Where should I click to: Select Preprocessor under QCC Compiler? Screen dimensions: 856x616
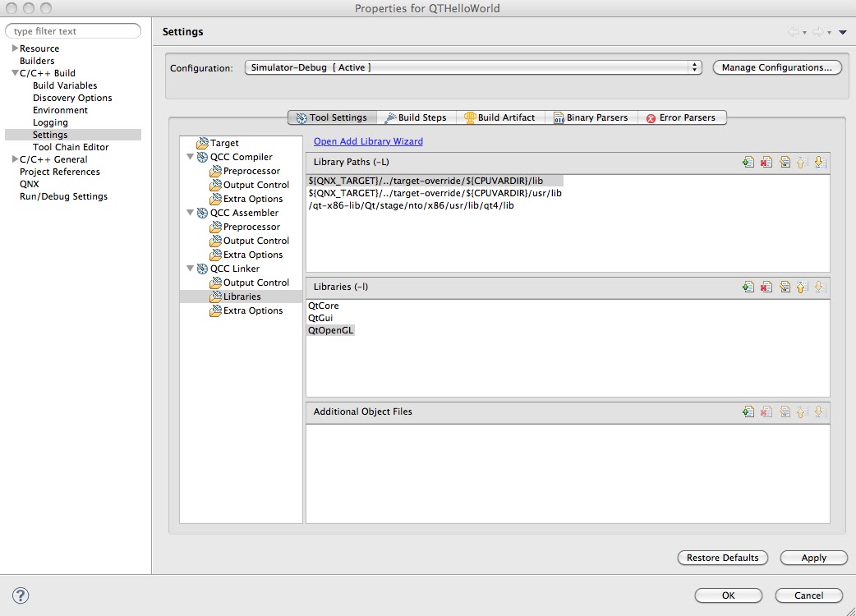[245, 171]
